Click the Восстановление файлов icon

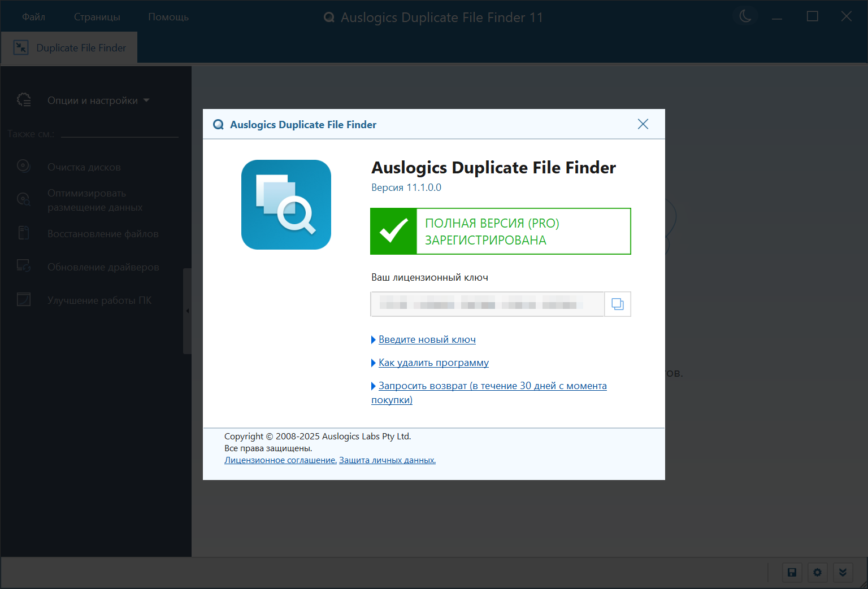(x=24, y=233)
